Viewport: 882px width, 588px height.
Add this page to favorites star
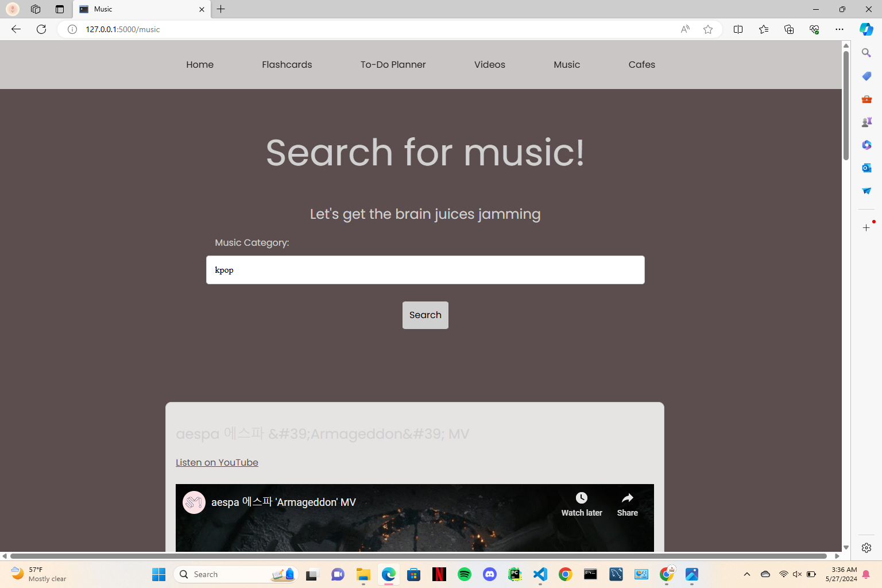708,29
